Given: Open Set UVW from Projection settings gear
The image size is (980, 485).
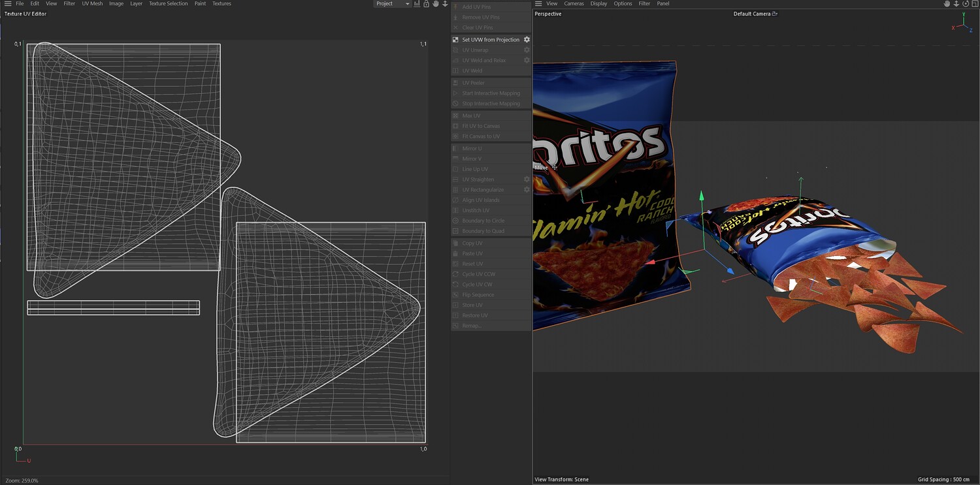Looking at the screenshot, I should tap(527, 40).
